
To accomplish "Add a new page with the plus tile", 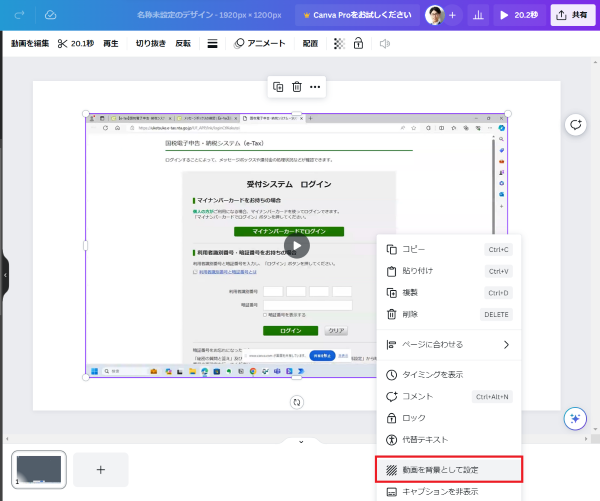I will (101, 470).
